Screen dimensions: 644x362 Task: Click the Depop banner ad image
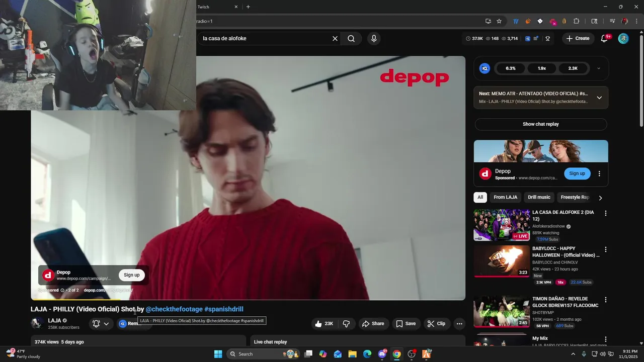point(541,151)
